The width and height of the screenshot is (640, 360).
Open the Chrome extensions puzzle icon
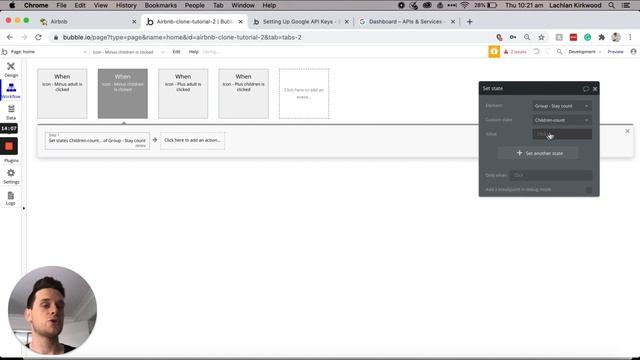pyautogui.click(x=602, y=37)
